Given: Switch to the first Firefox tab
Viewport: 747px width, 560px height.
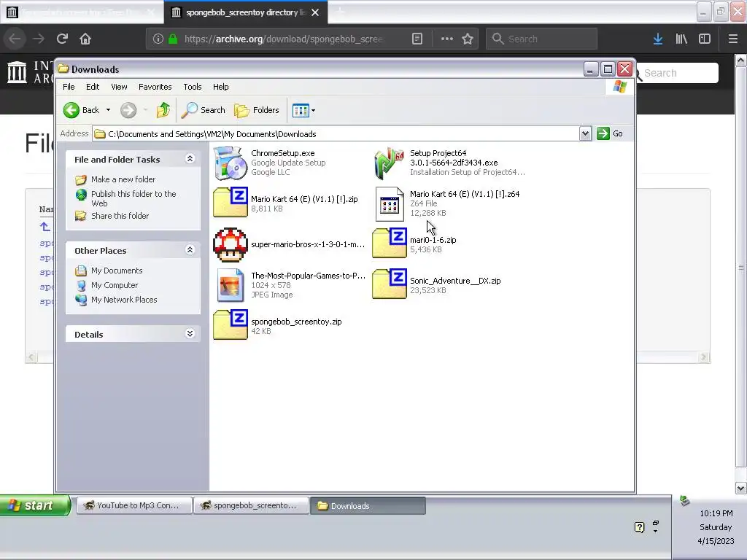Looking at the screenshot, I should (x=82, y=12).
